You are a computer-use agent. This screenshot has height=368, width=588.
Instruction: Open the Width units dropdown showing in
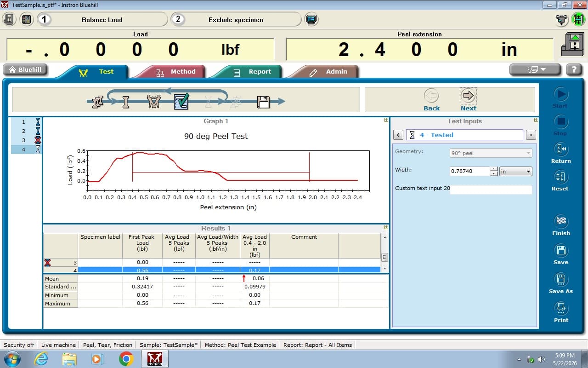pos(515,172)
